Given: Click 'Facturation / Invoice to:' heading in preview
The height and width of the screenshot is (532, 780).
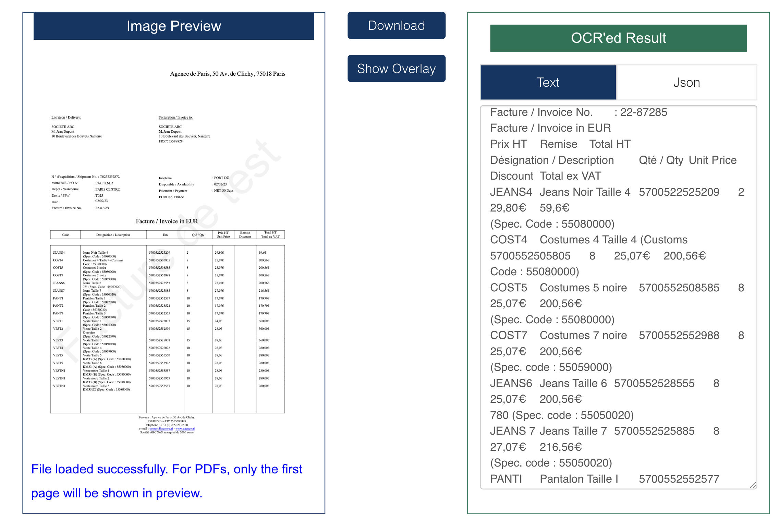Looking at the screenshot, I should coord(175,117).
